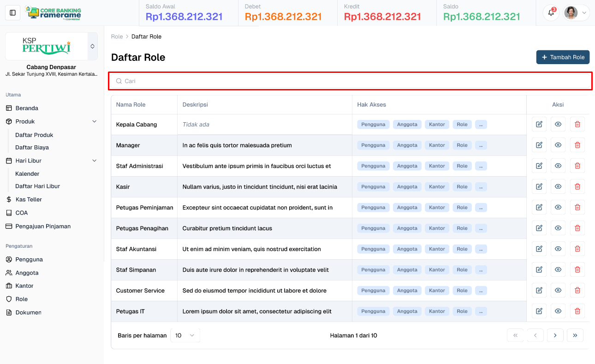Click edit icon for Kepala Cabang role
The height and width of the screenshot is (364, 595).
pos(539,125)
